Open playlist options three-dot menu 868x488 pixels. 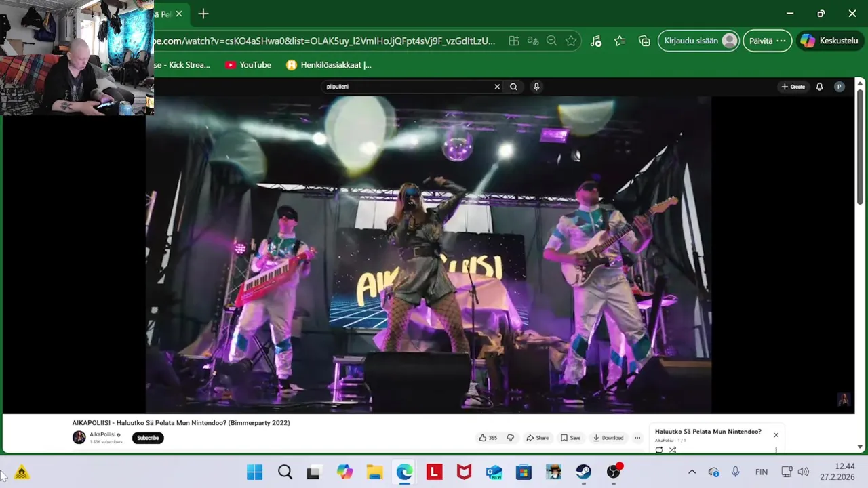[x=776, y=449]
